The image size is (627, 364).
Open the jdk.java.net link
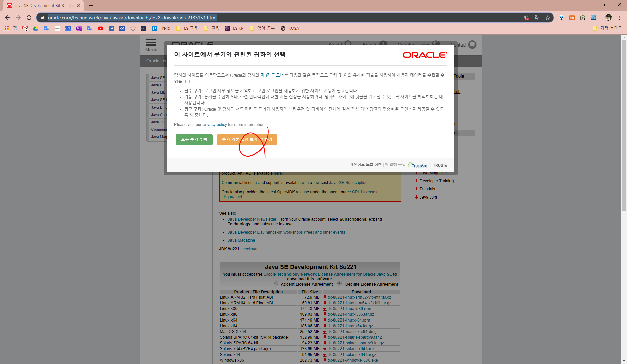tap(232, 197)
